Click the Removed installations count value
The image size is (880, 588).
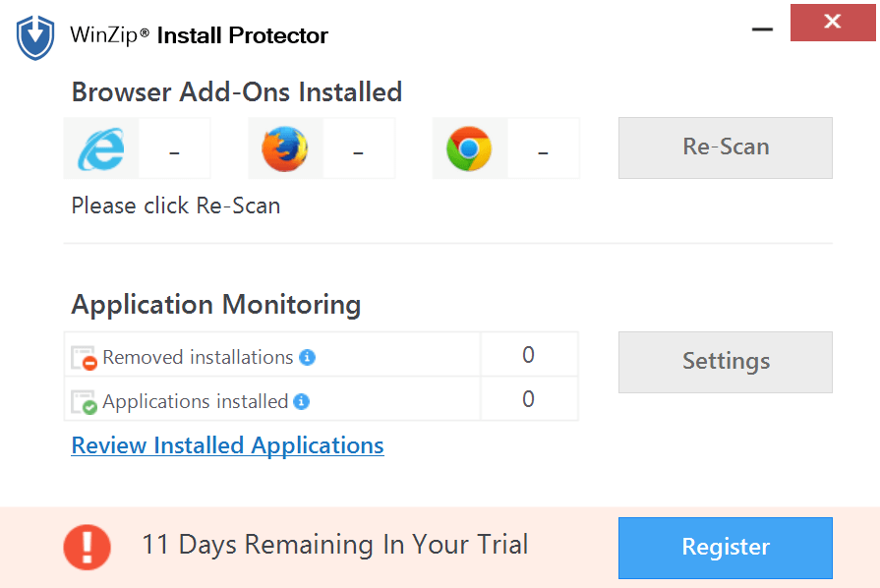pos(528,355)
